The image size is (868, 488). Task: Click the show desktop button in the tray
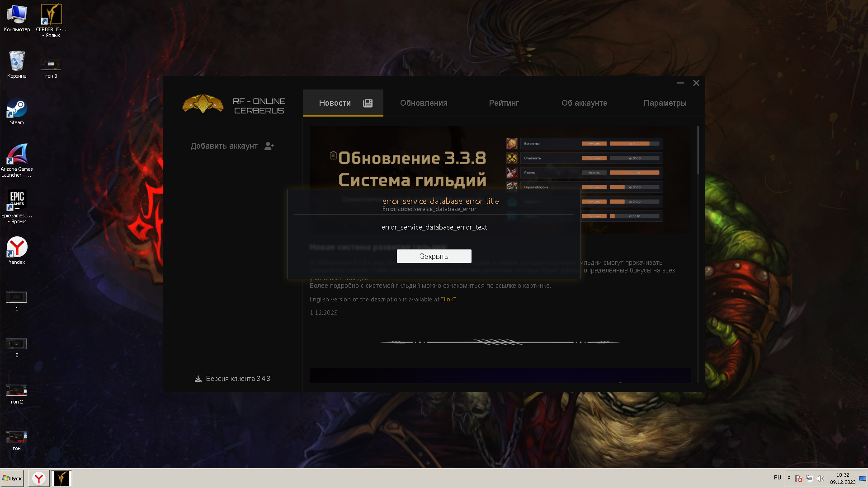pos(863,479)
